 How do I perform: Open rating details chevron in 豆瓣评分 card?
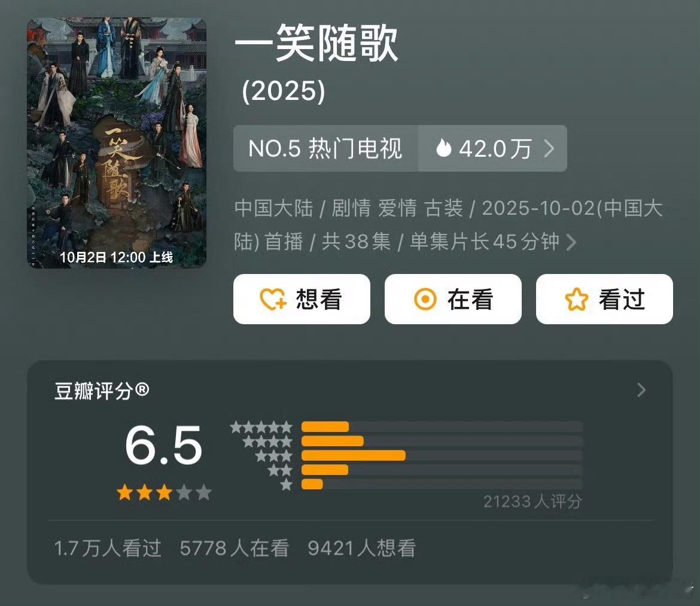641,390
